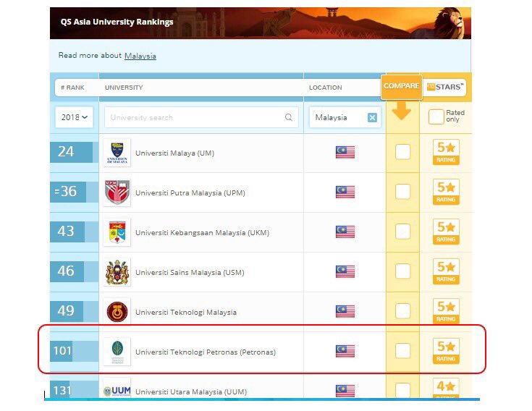Click the flag in Universiti Teknologi Malaysia row

(345, 311)
